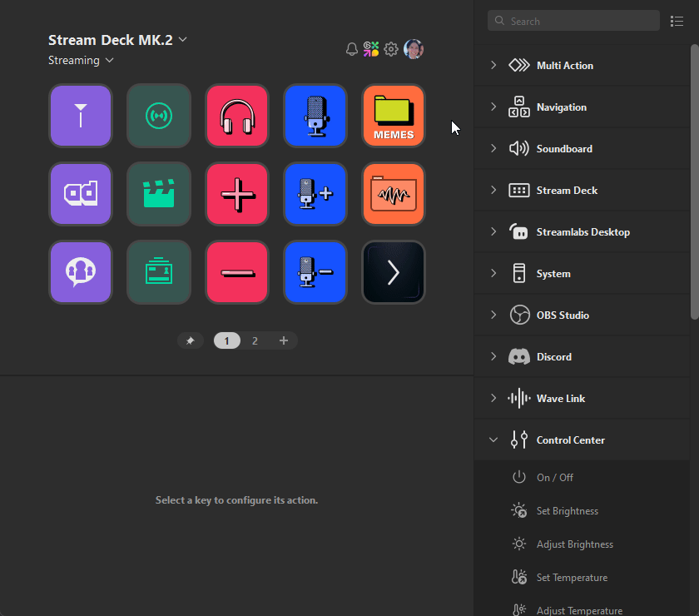The height and width of the screenshot is (616, 699).
Task: Switch to page 1
Action: point(227,340)
